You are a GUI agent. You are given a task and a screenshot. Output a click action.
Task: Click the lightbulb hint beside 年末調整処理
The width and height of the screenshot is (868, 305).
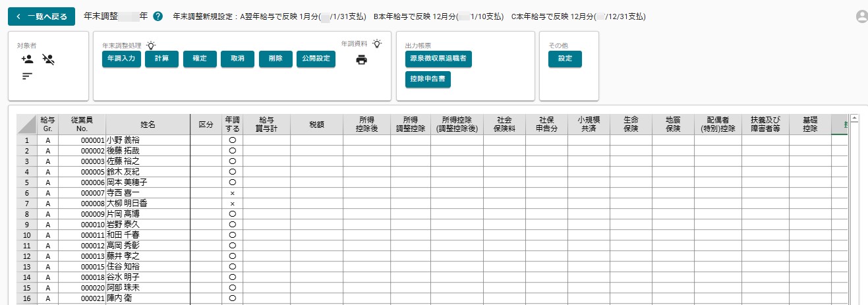[151, 45]
